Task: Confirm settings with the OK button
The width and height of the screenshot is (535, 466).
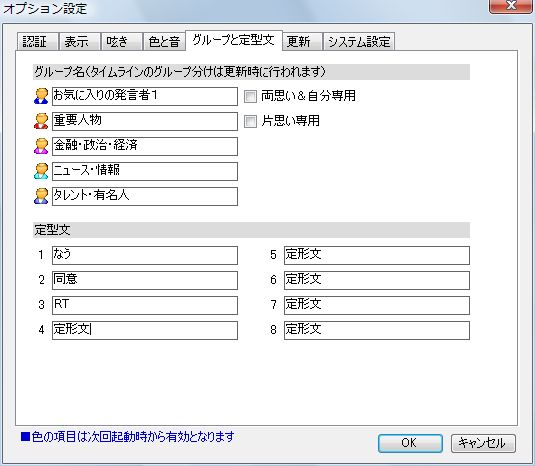Action: coord(410,443)
